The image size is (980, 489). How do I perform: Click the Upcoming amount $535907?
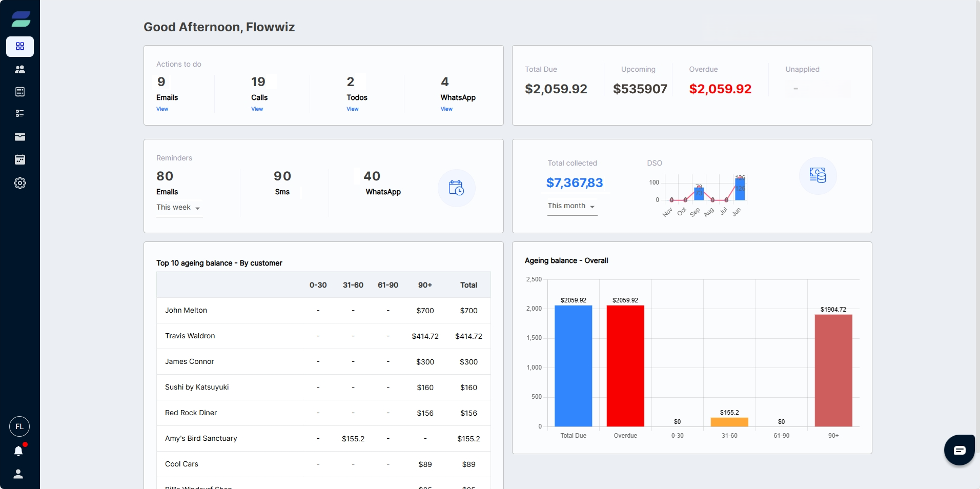coord(640,89)
